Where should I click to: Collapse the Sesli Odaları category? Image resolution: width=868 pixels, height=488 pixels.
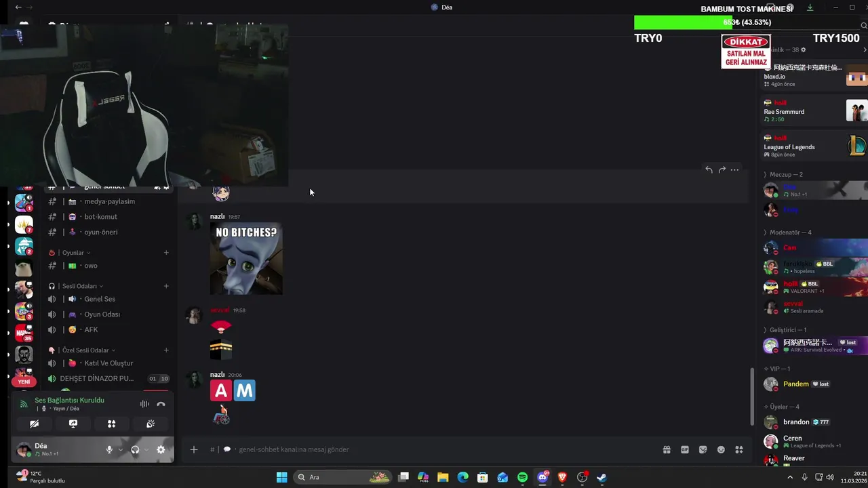click(79, 286)
